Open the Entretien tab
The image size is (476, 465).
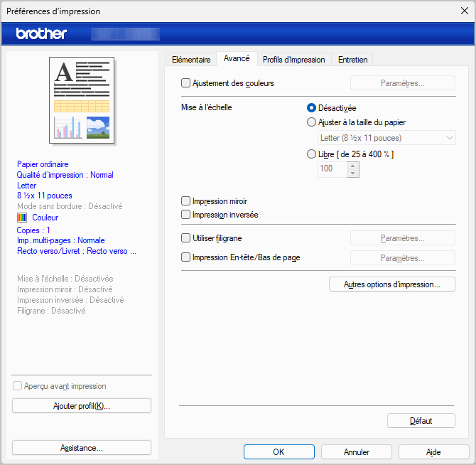pos(352,60)
